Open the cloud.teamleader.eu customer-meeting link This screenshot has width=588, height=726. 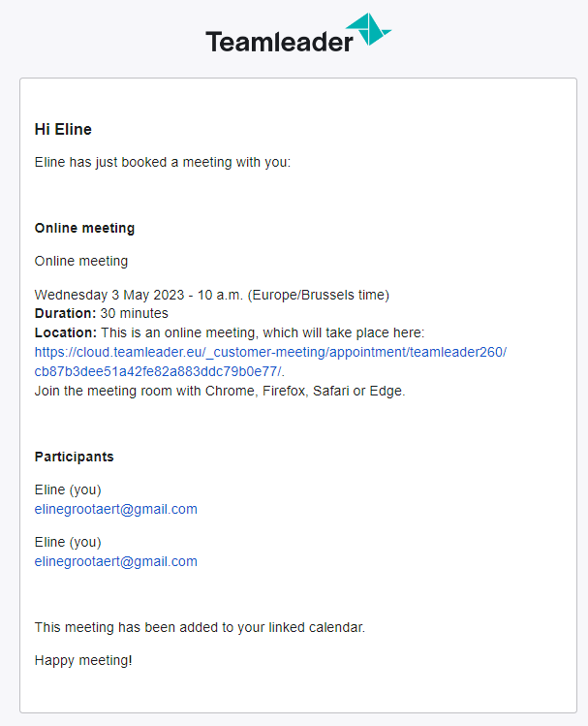[270, 352]
